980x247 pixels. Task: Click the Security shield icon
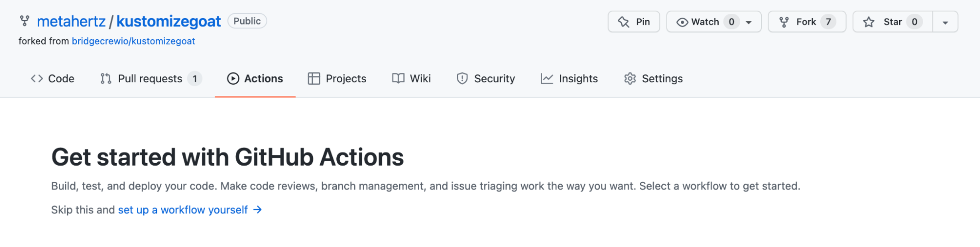pyautogui.click(x=462, y=78)
